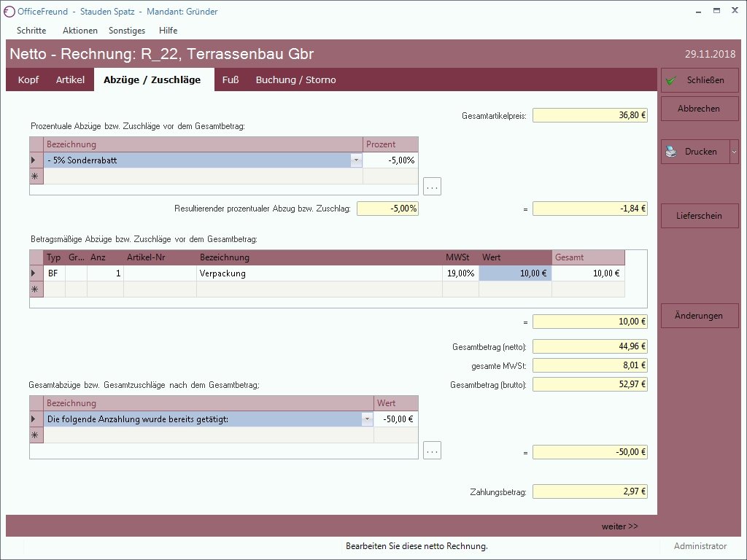747x560 pixels.
Task: Click the printer icon on Drucken
Action: 671,152
